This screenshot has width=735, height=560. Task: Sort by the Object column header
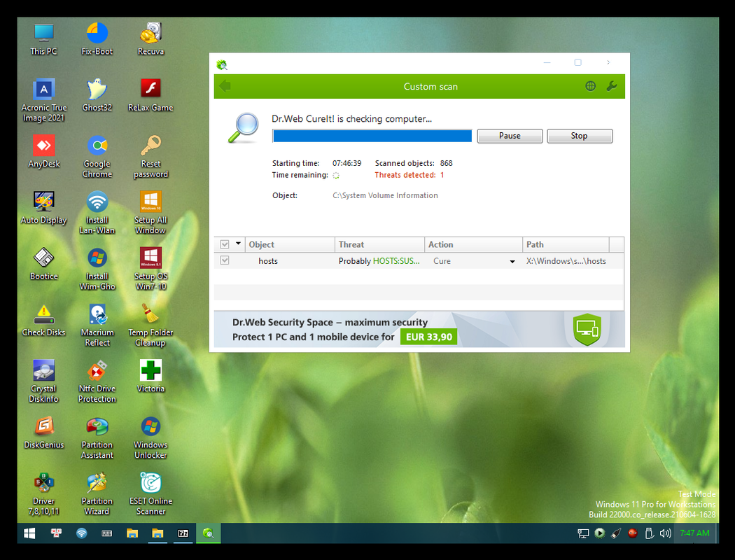290,244
